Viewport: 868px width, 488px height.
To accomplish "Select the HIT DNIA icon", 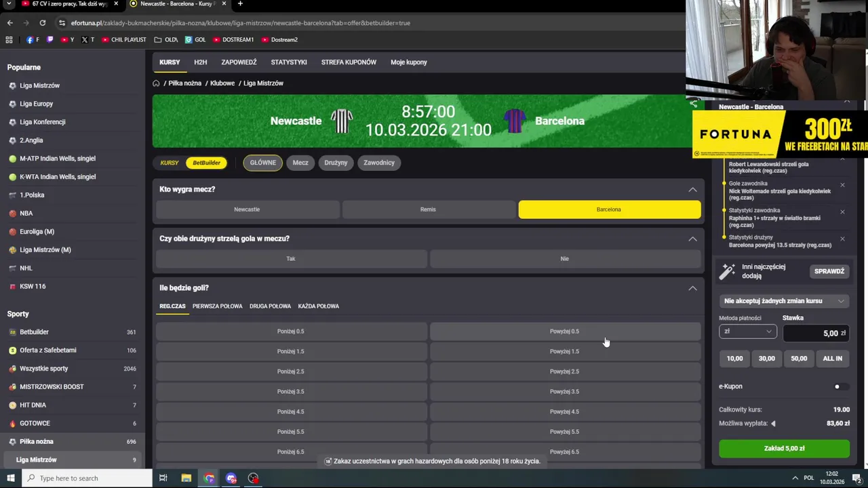I will tap(13, 405).
